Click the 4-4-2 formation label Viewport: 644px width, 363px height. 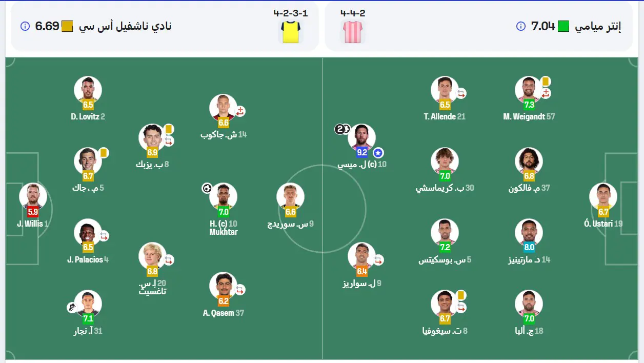point(353,13)
